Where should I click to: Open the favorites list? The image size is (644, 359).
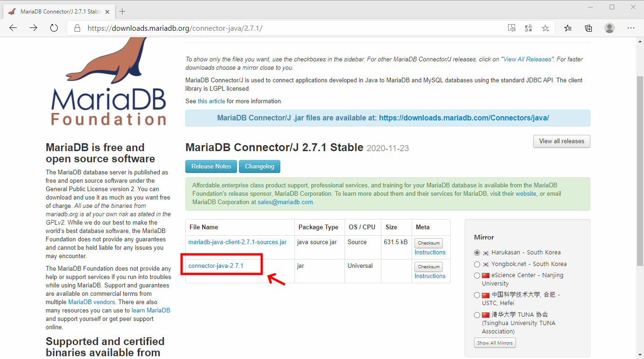click(x=568, y=28)
